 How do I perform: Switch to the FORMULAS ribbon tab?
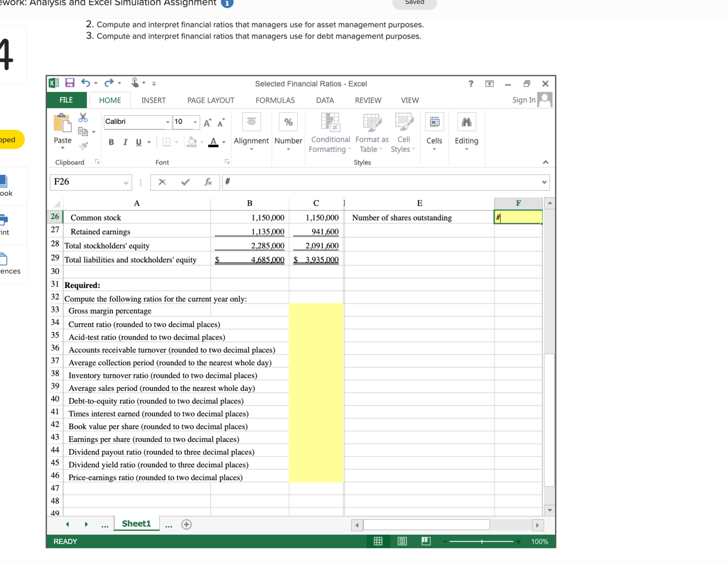click(275, 100)
